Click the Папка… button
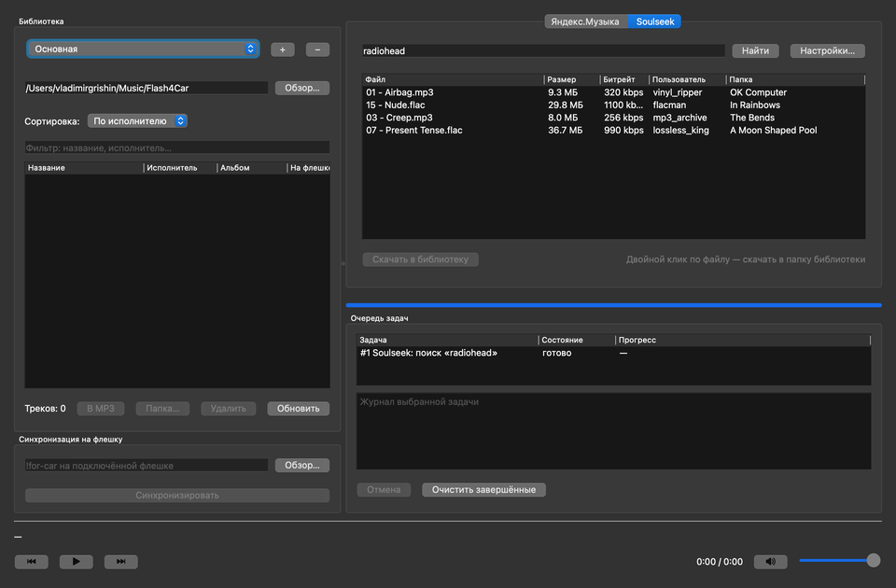The image size is (896, 588). click(162, 409)
